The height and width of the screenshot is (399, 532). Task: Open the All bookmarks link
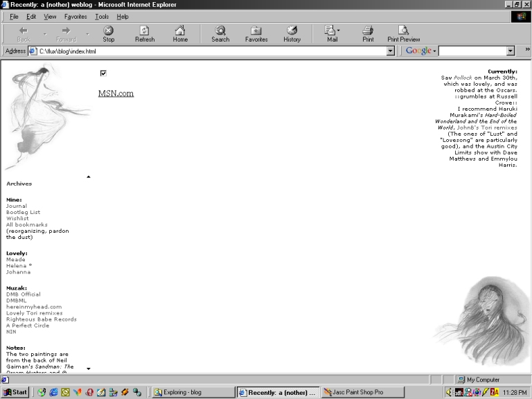(27, 224)
